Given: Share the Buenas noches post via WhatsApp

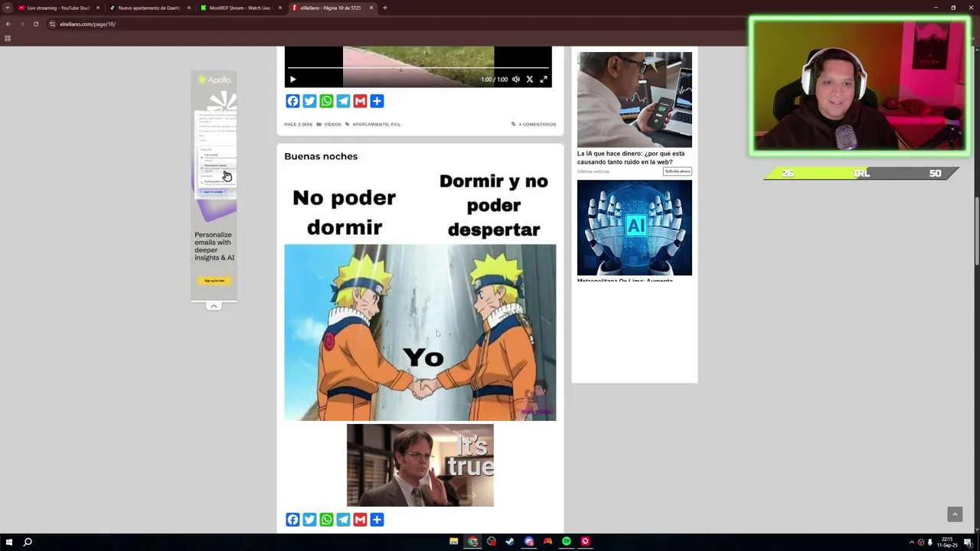Looking at the screenshot, I should click(x=326, y=520).
